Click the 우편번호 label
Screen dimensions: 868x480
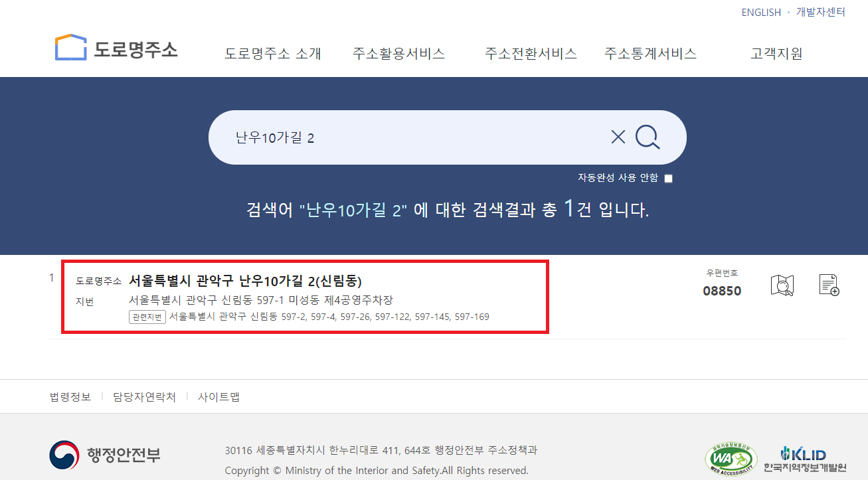pyautogui.click(x=722, y=273)
